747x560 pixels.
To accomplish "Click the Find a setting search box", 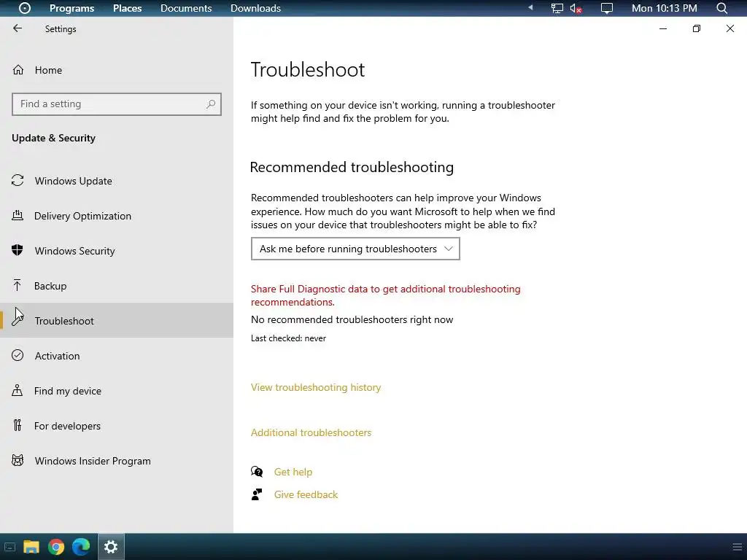I will [116, 104].
